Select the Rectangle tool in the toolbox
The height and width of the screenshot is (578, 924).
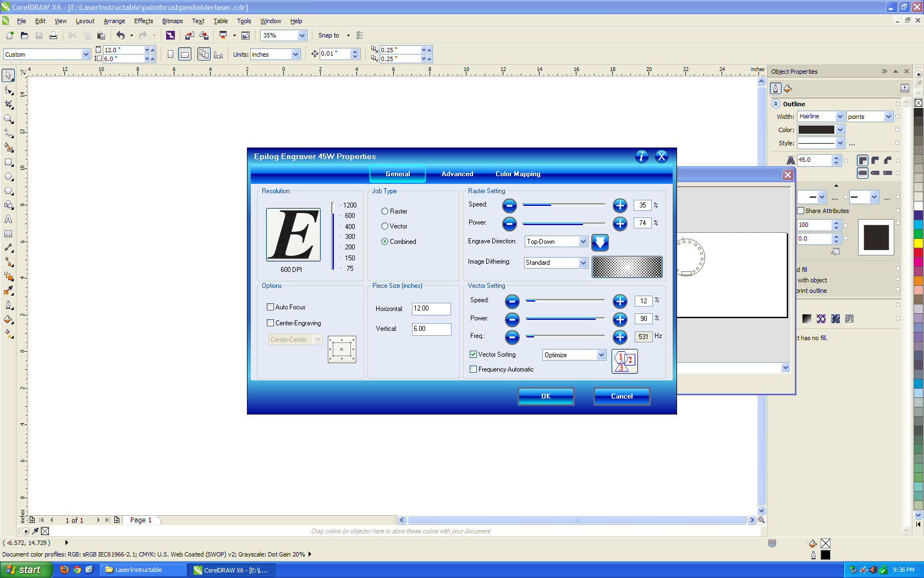click(x=9, y=162)
